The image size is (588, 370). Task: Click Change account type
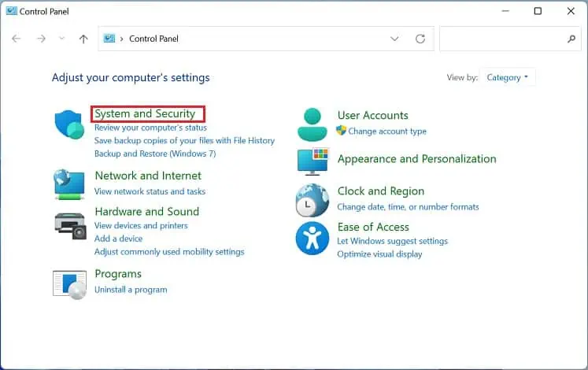click(387, 131)
